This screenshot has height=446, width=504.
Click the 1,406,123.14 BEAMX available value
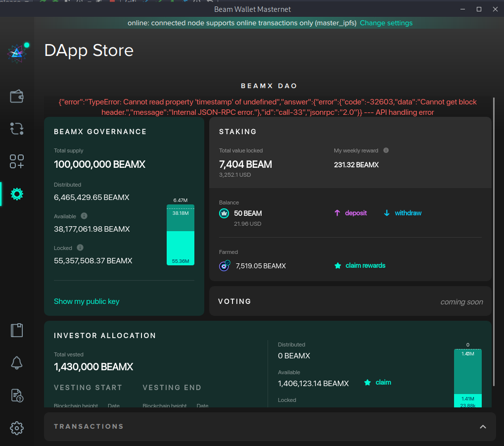click(314, 384)
